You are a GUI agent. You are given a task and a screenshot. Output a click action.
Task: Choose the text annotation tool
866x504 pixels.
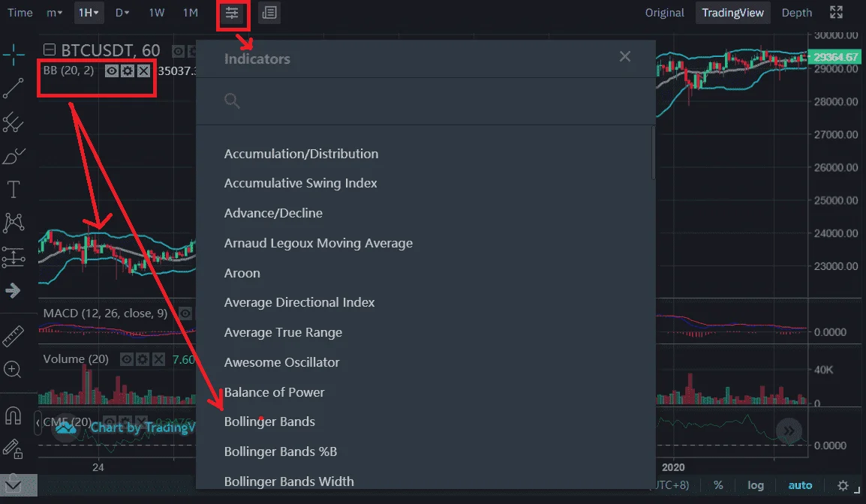coord(13,189)
